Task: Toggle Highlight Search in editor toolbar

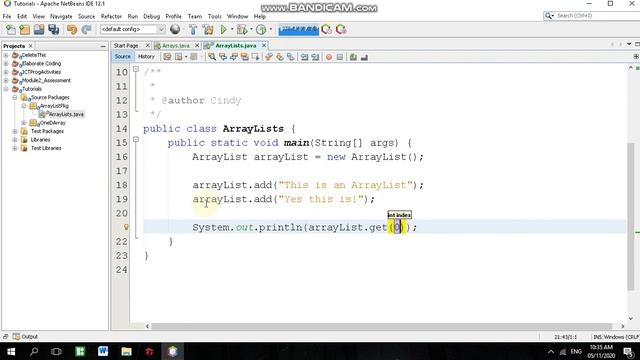Action: coord(245,57)
